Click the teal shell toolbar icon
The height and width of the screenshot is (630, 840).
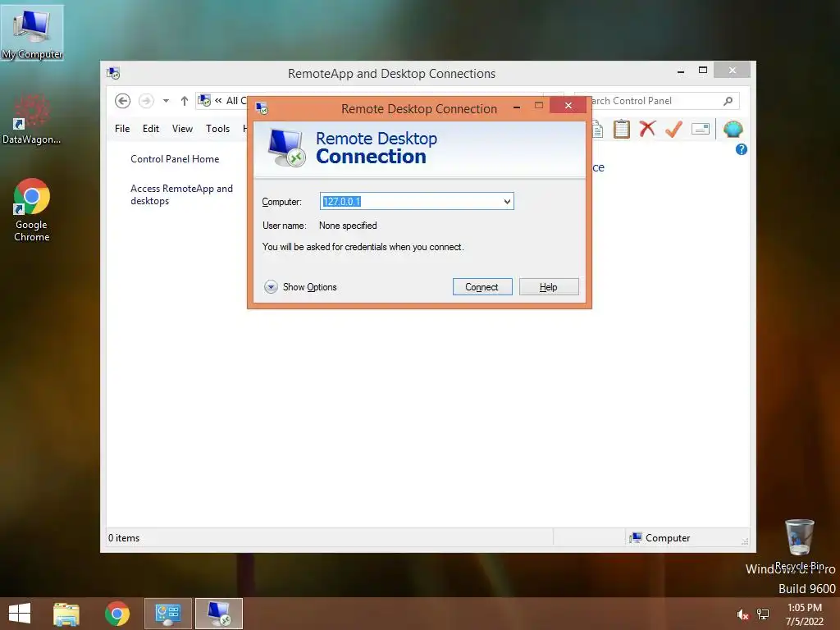click(x=733, y=129)
